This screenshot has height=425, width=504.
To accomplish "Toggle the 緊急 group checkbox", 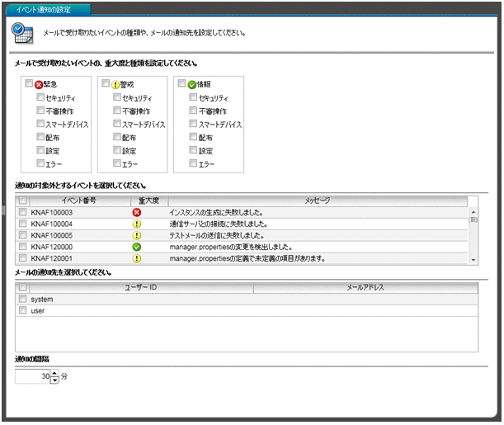I will coord(29,83).
